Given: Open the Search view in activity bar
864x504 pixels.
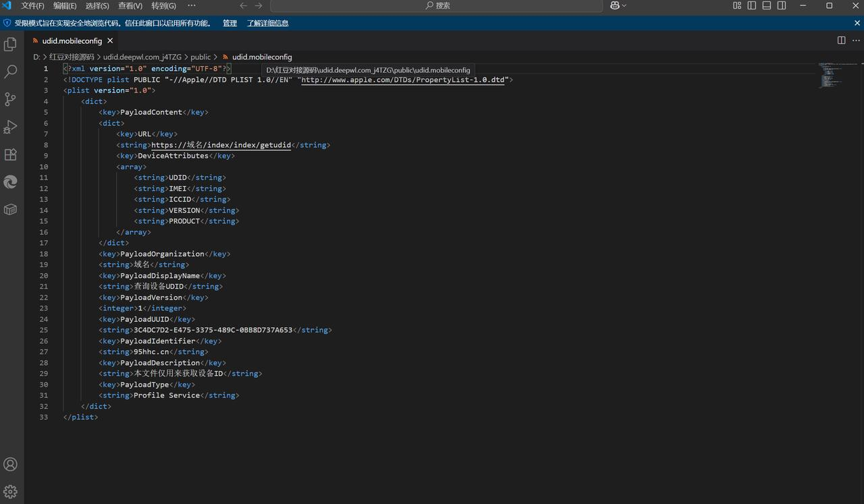Looking at the screenshot, I should click(11, 72).
